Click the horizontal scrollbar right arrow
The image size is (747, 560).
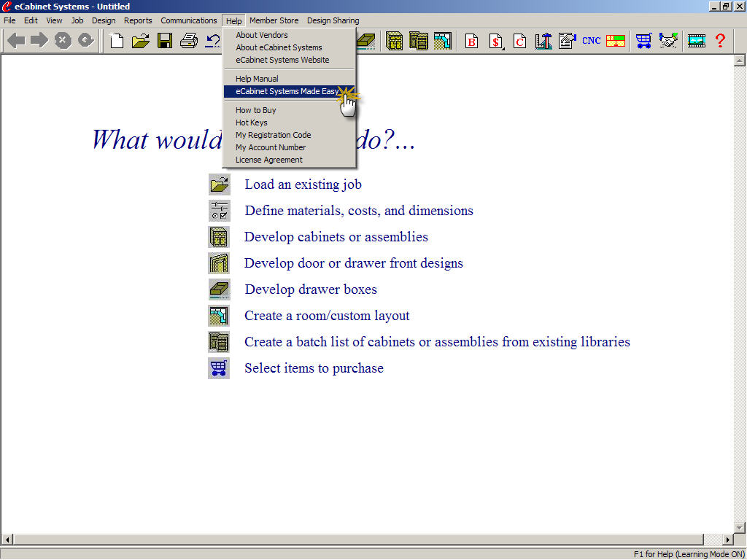tap(727, 540)
